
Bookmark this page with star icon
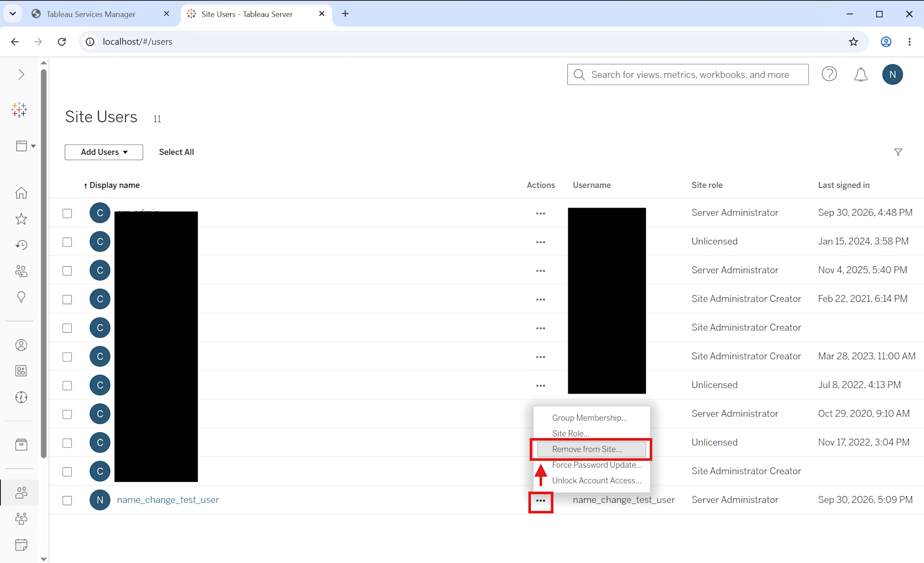pyautogui.click(x=853, y=42)
